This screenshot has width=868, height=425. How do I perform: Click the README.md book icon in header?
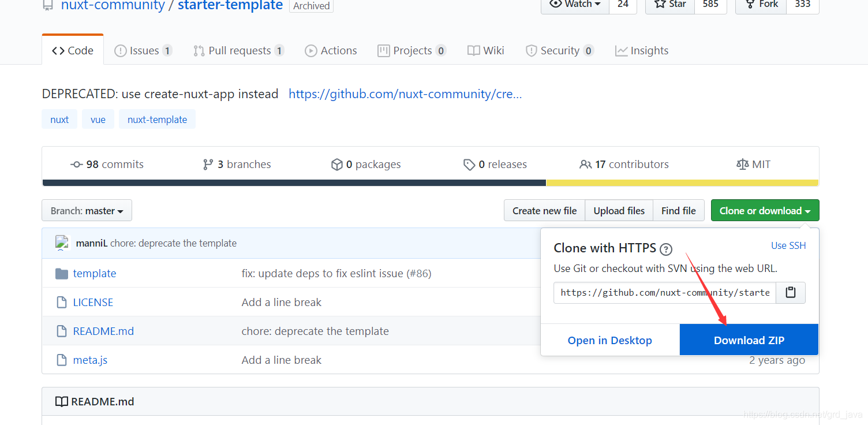click(x=61, y=401)
